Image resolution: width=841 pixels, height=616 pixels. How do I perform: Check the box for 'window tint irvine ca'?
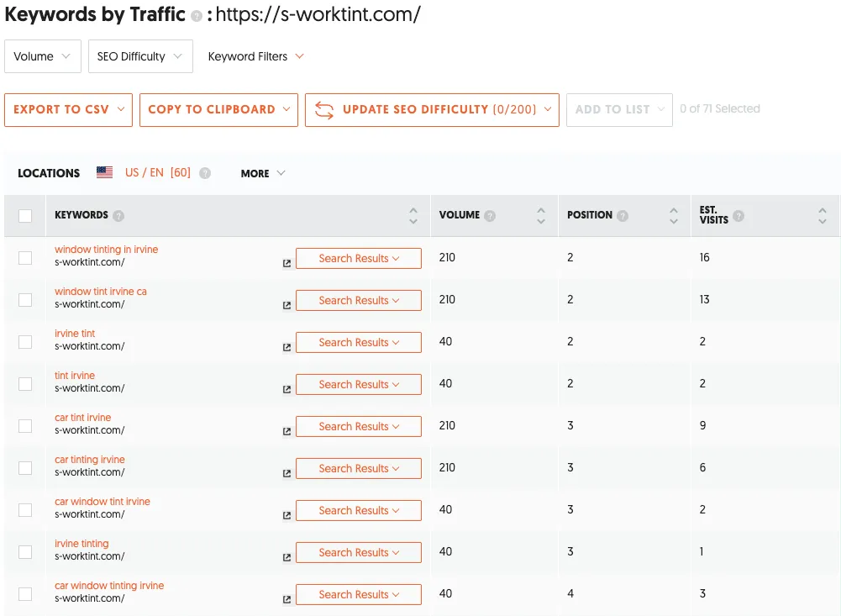pos(25,300)
